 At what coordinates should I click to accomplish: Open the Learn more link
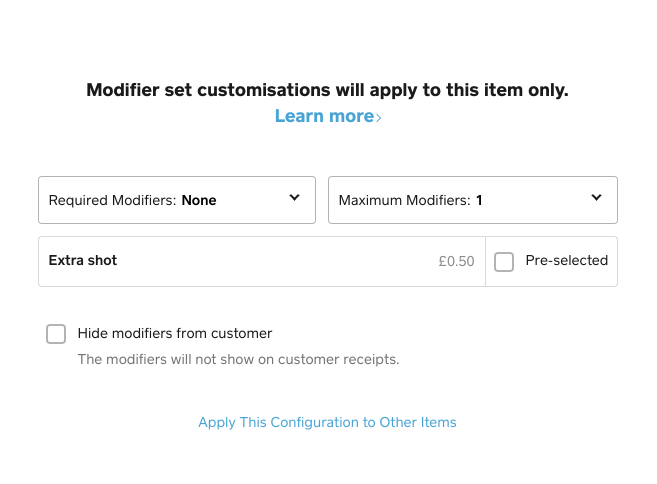[x=323, y=116]
